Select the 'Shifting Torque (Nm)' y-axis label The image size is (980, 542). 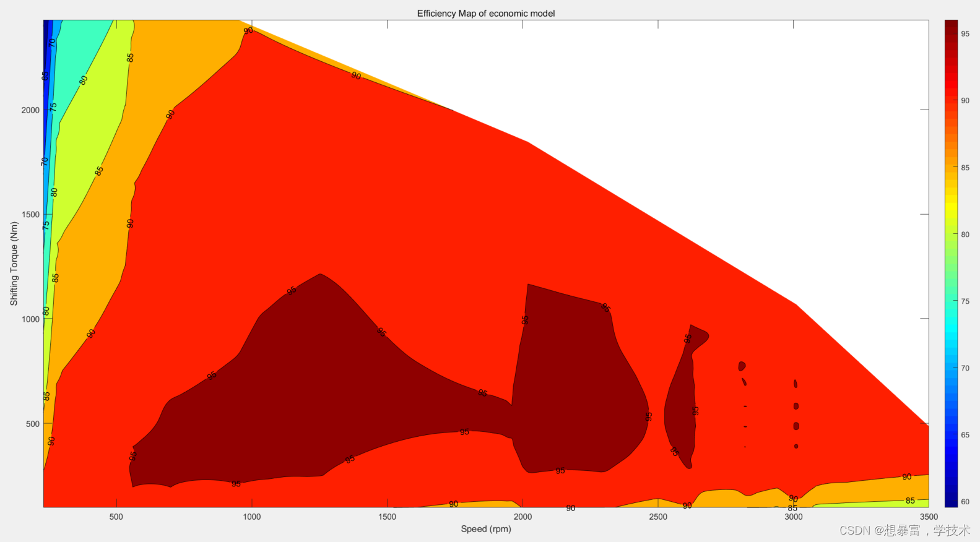[14, 264]
